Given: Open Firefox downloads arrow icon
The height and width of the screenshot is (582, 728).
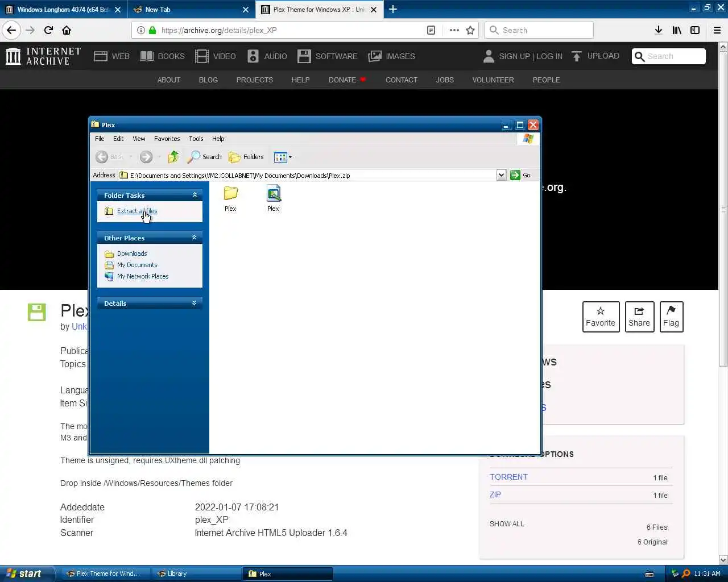Looking at the screenshot, I should click(x=658, y=30).
